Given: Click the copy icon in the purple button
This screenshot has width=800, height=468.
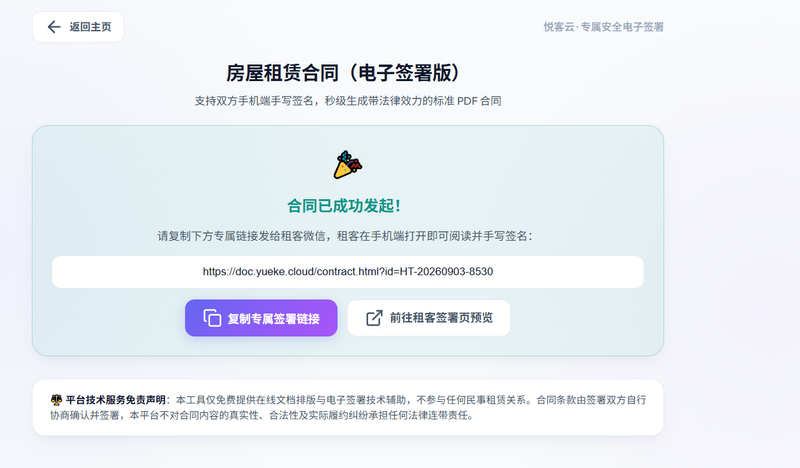Looking at the screenshot, I should click(212, 318).
